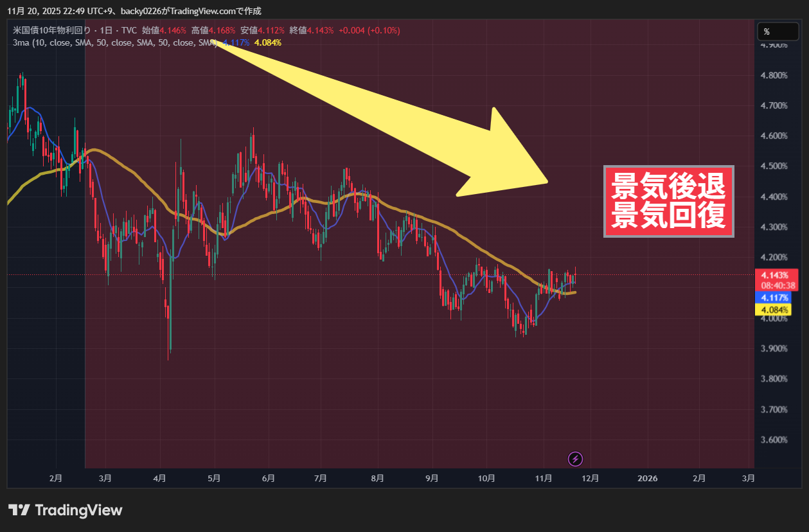Screen dimensions: 809x532
Task: Click the 4.500% level on price axis
Action: [774, 166]
